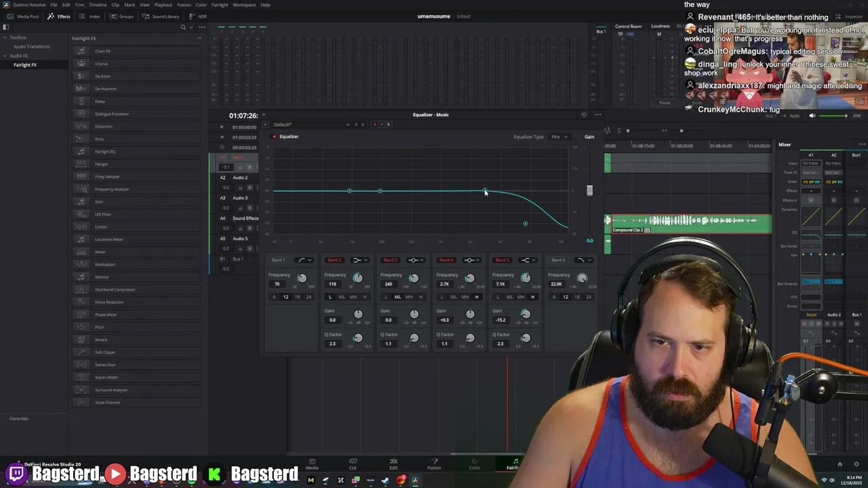Disable Band 2 of the equalizer
The height and width of the screenshot is (488, 868).
[x=334, y=260]
